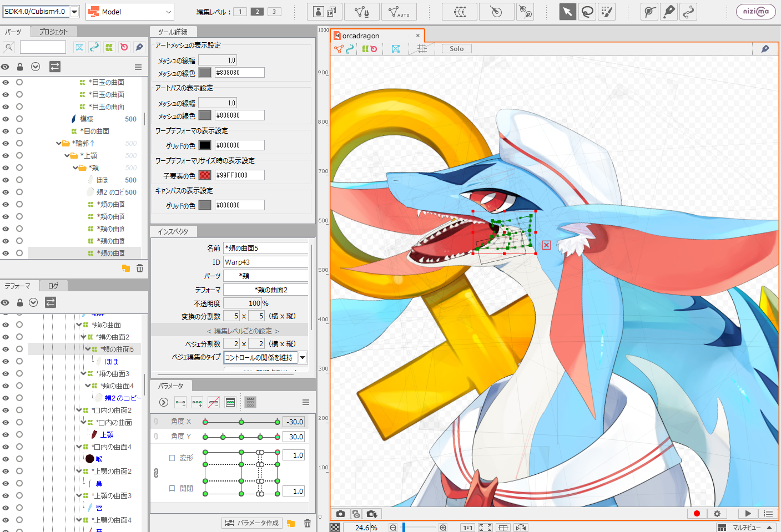
Task: Toggle visibility of 模様 part row
Action: [6, 119]
